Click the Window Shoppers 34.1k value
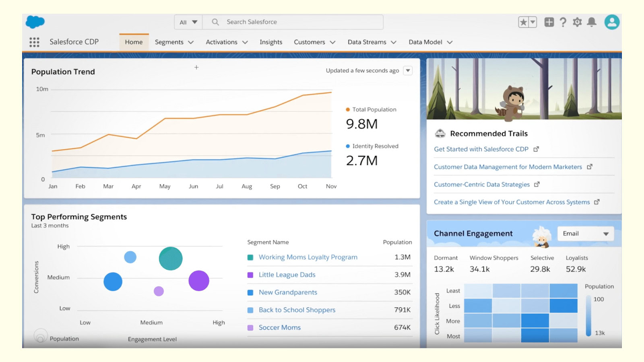 480,269
